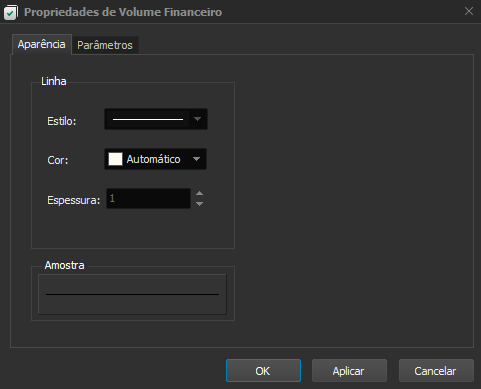Decrease Espessura with the down arrow
Viewport: 481px width, 389px height.
pyautogui.click(x=199, y=204)
